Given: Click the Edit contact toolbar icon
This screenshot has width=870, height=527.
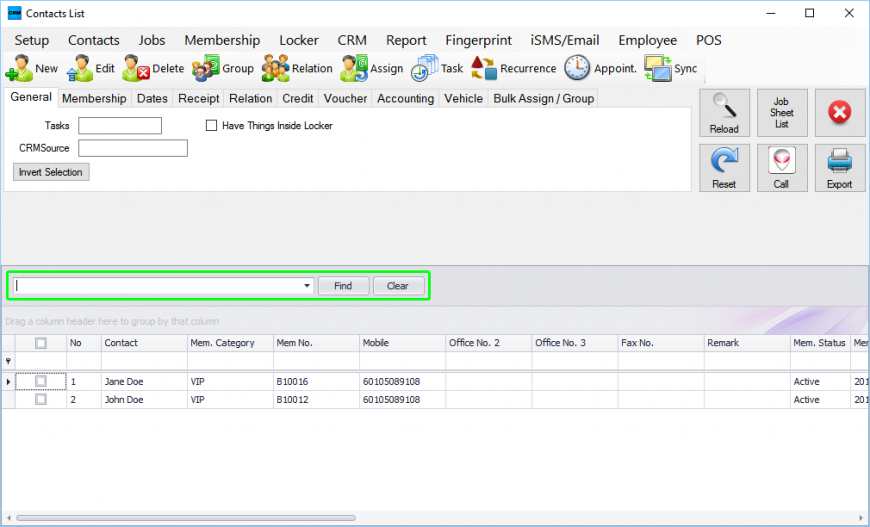Looking at the screenshot, I should pos(80,69).
